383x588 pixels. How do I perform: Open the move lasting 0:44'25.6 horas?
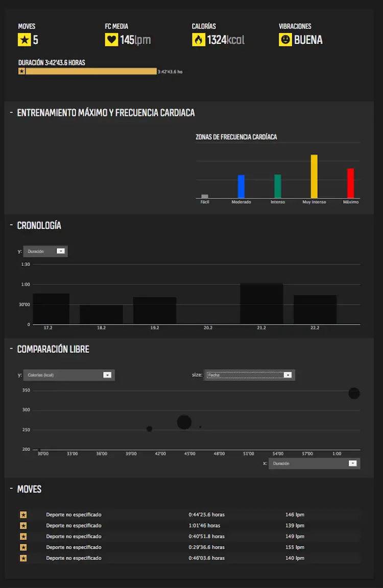190,515
